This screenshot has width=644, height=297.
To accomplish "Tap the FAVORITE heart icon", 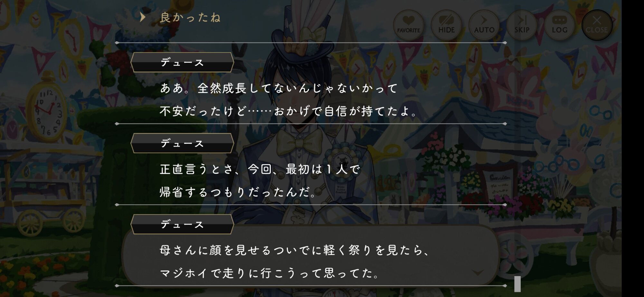I will pos(408,25).
